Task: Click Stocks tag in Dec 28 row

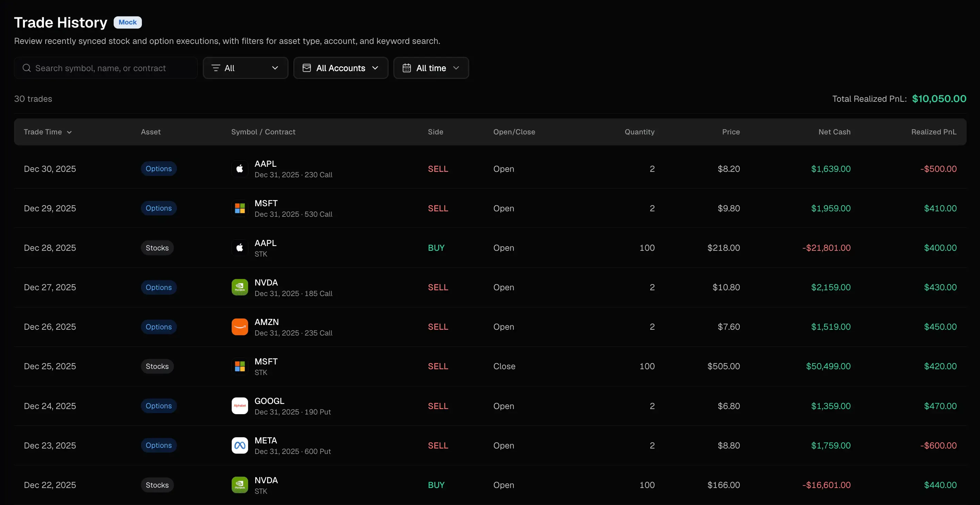Action: [157, 248]
